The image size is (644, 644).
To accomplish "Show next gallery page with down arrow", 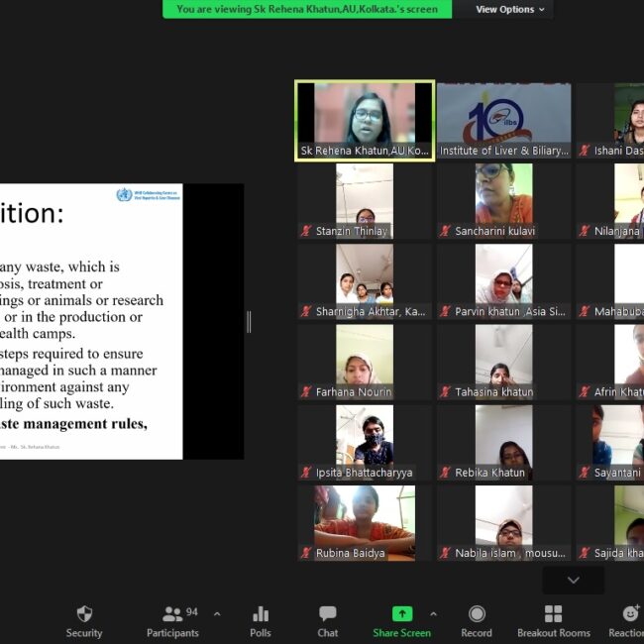I will pyautogui.click(x=573, y=581).
